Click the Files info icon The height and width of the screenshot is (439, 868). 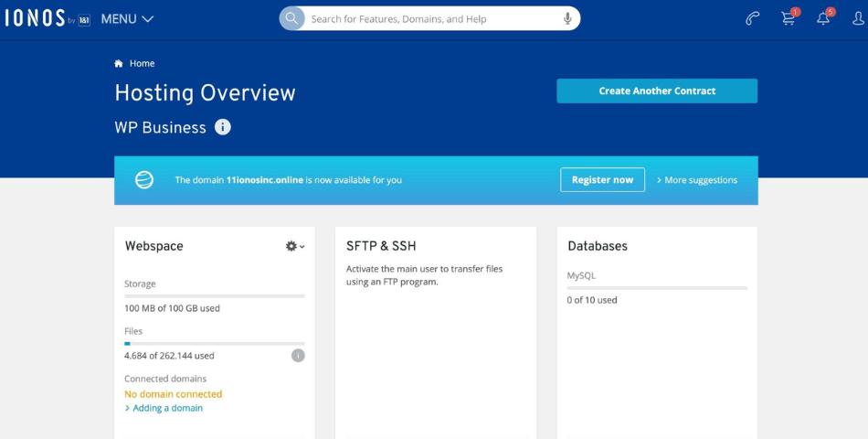click(298, 356)
